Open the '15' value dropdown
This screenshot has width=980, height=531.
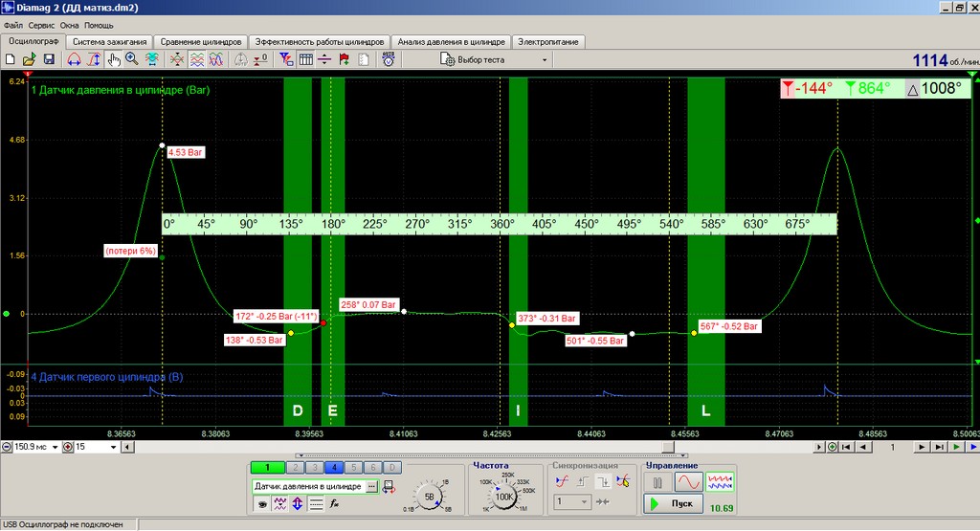(113, 448)
